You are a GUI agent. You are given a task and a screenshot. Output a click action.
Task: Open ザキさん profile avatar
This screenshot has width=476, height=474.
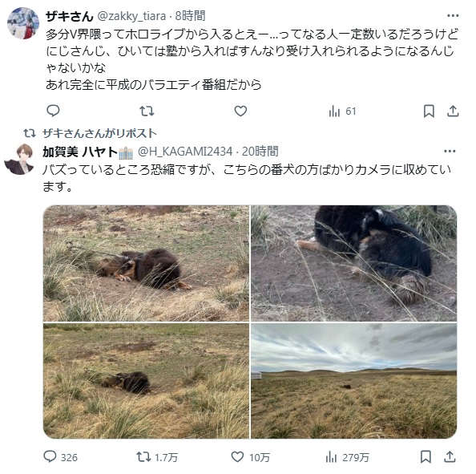pos(23,23)
